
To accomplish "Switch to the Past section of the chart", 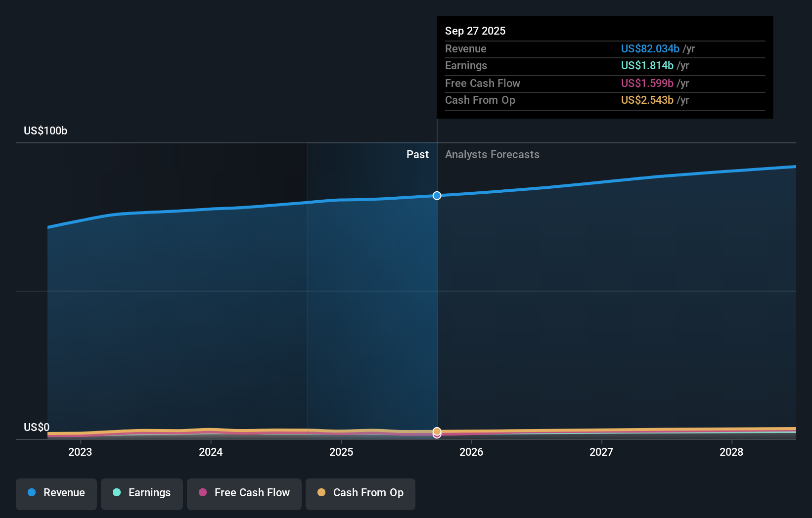I will click(x=418, y=154).
